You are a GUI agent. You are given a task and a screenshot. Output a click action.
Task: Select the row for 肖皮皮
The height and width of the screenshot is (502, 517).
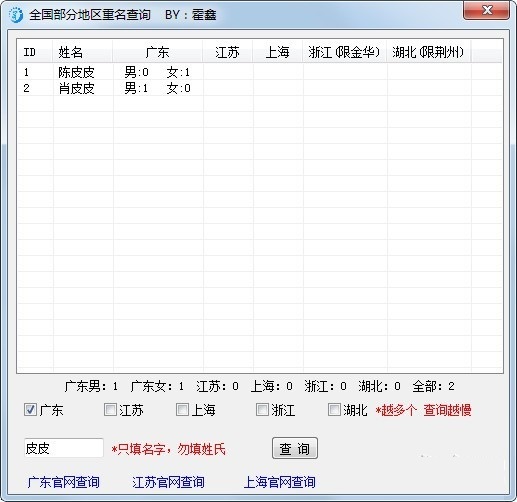pyautogui.click(x=260, y=88)
